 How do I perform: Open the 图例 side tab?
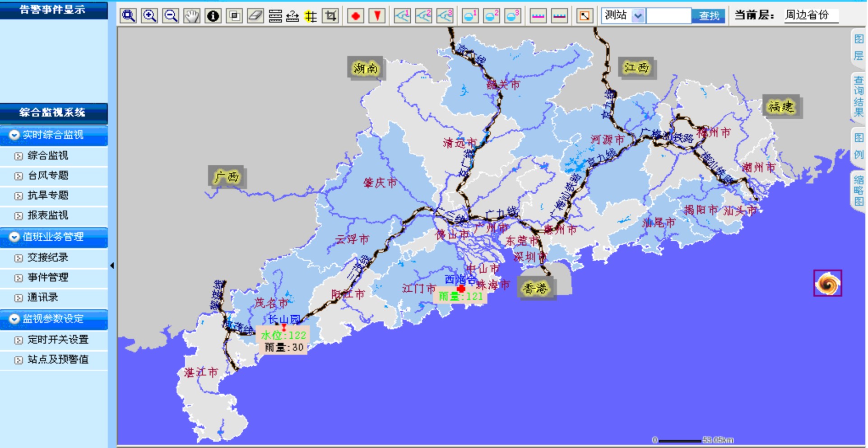pyautogui.click(x=859, y=146)
